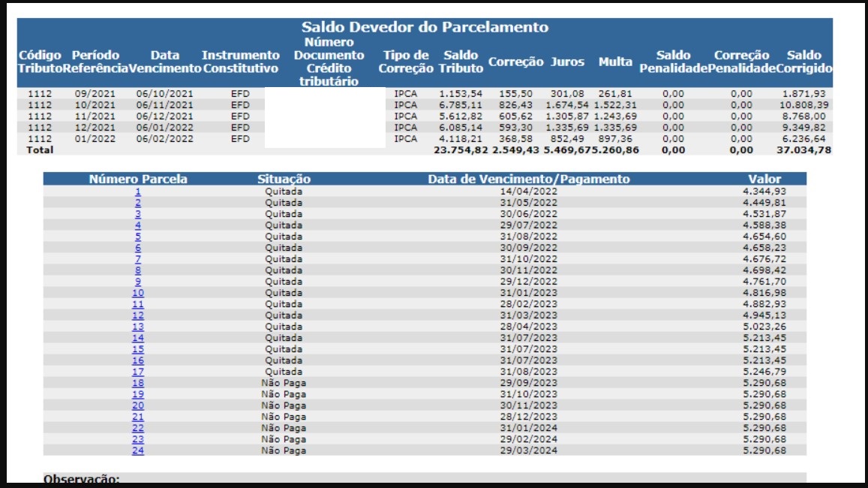Open installment number 15 link
868x488 pixels.
(138, 349)
